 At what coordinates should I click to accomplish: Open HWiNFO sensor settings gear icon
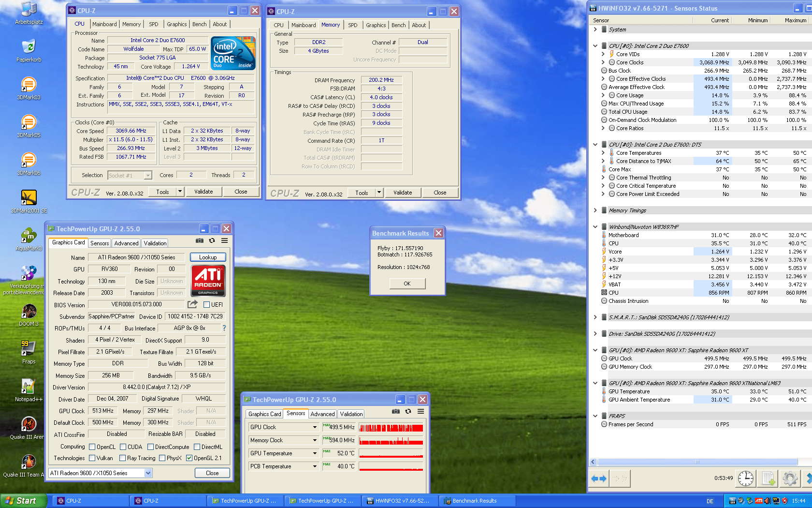[790, 478]
